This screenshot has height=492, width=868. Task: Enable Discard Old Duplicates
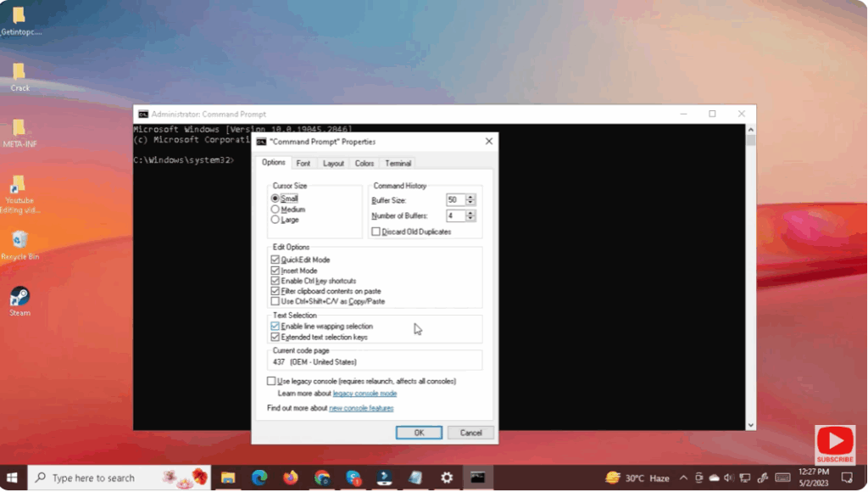376,231
